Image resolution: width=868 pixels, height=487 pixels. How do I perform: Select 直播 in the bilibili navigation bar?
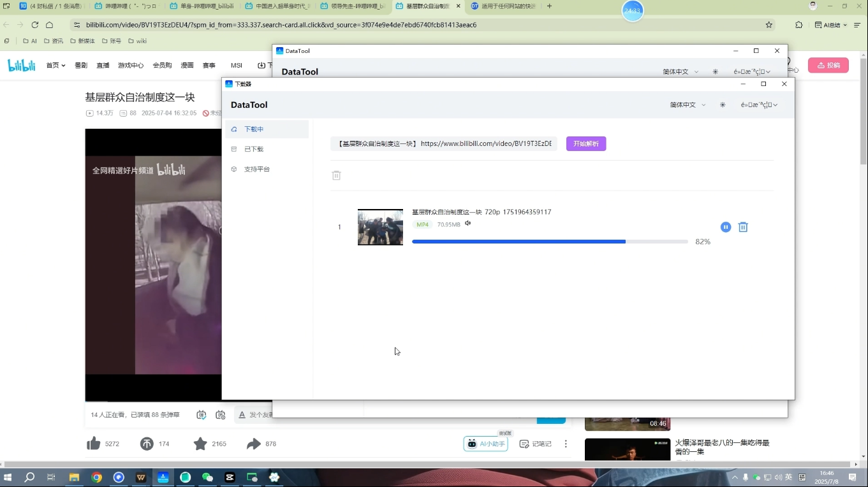tap(103, 65)
